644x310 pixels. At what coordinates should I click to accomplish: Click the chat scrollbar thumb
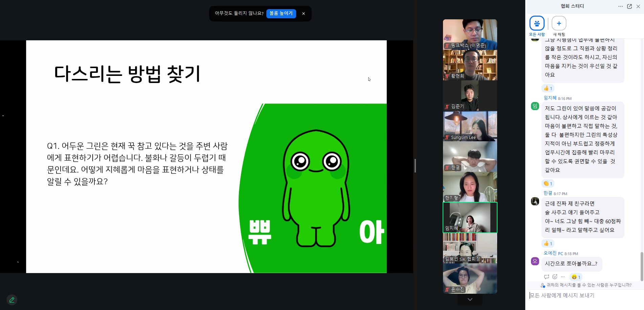pos(642,266)
